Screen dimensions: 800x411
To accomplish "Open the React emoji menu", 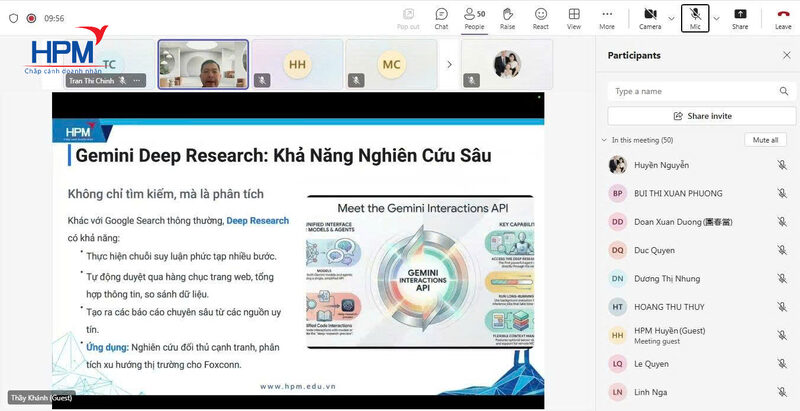I will pyautogui.click(x=541, y=17).
